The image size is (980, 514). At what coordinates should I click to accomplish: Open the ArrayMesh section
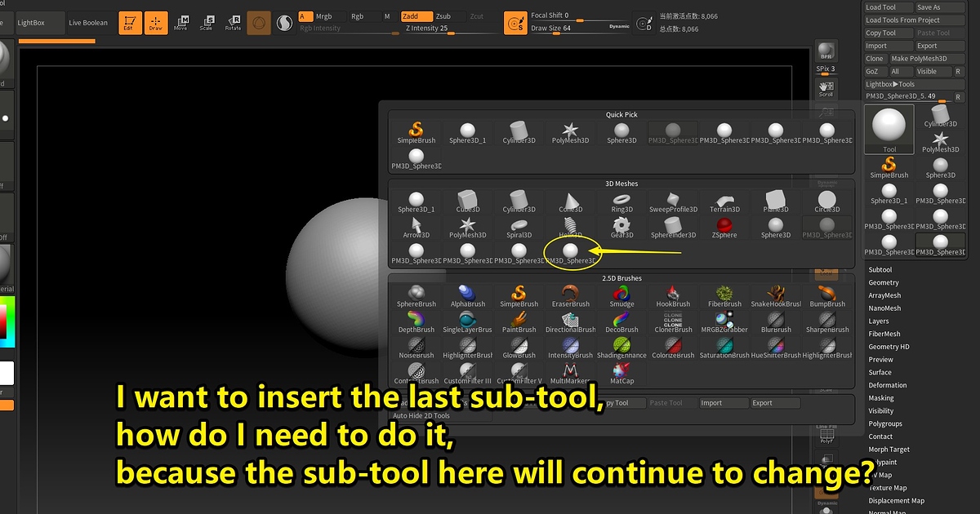click(x=884, y=295)
